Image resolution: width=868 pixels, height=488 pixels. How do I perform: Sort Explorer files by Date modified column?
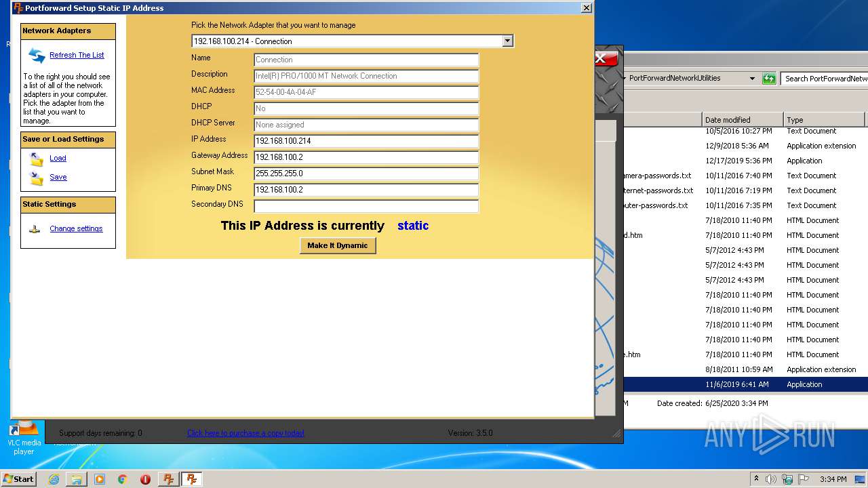click(x=743, y=120)
